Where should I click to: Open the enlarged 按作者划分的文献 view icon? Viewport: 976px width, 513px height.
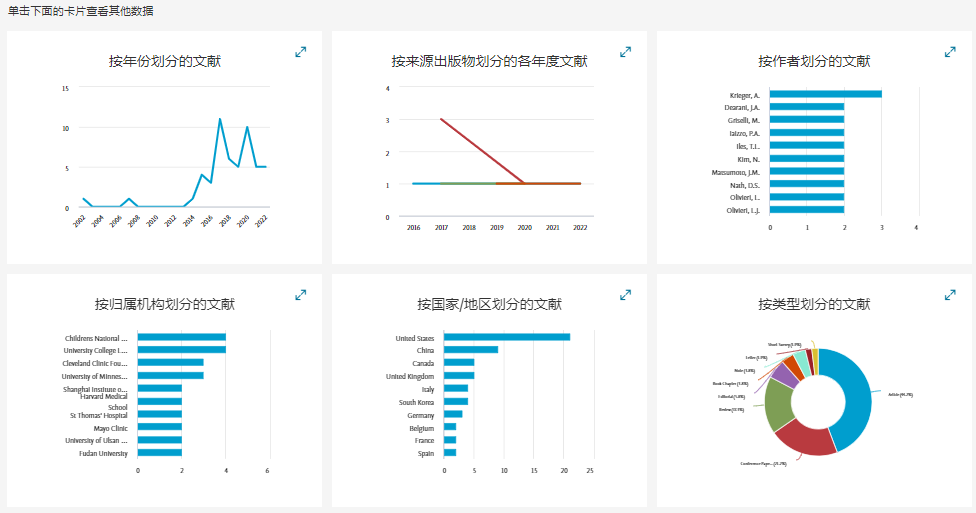point(950,52)
